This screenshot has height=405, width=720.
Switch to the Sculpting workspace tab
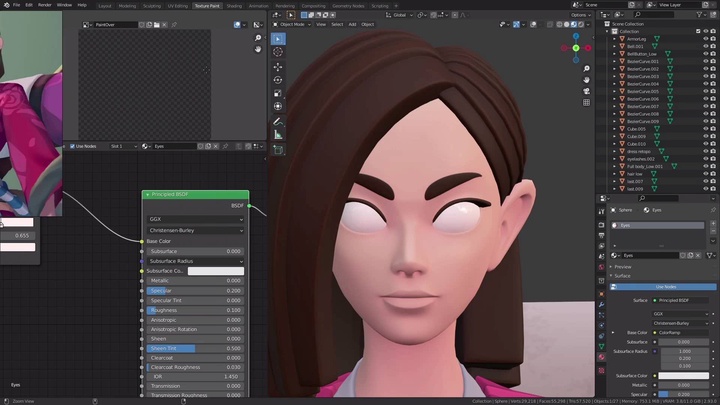pyautogui.click(x=152, y=6)
